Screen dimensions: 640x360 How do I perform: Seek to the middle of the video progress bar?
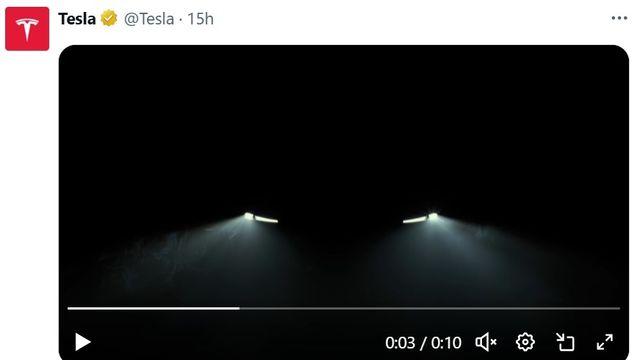(x=344, y=309)
